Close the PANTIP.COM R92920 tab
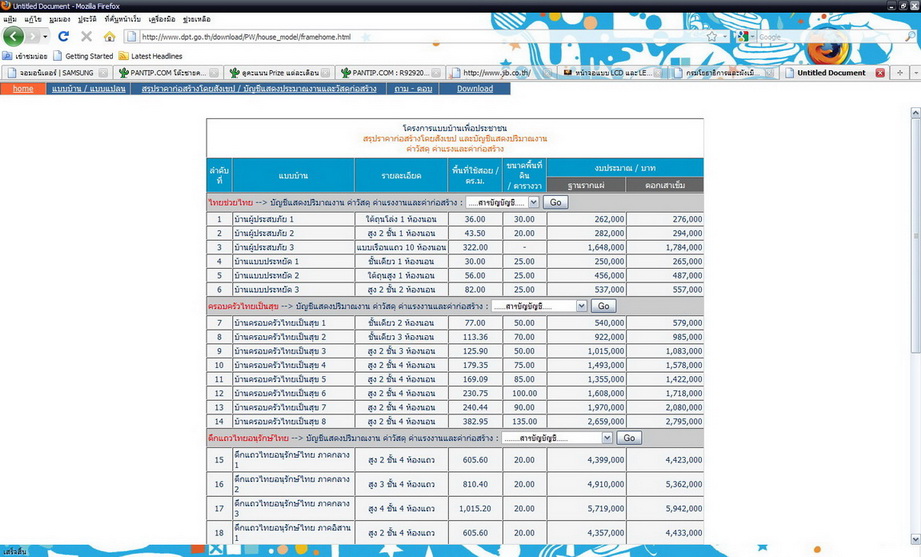 click(436, 73)
